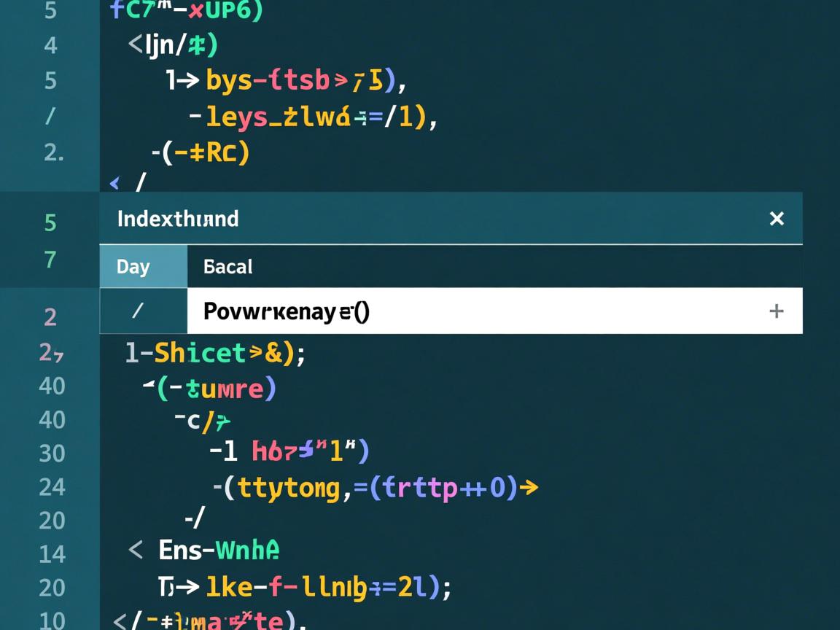840x630 pixels.
Task: Click the slash icon left of Povwrkenay=()
Action: pyautogui.click(x=138, y=311)
